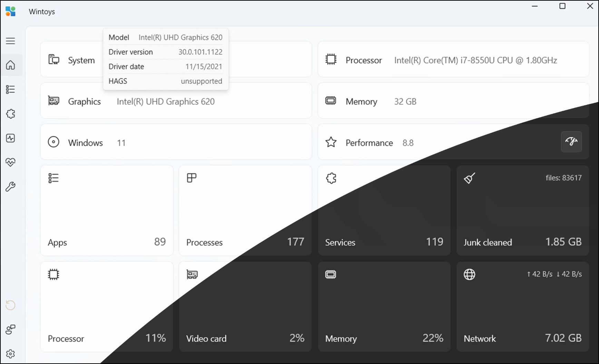
Task: Click the Windows 11 version value
Action: coord(121,143)
